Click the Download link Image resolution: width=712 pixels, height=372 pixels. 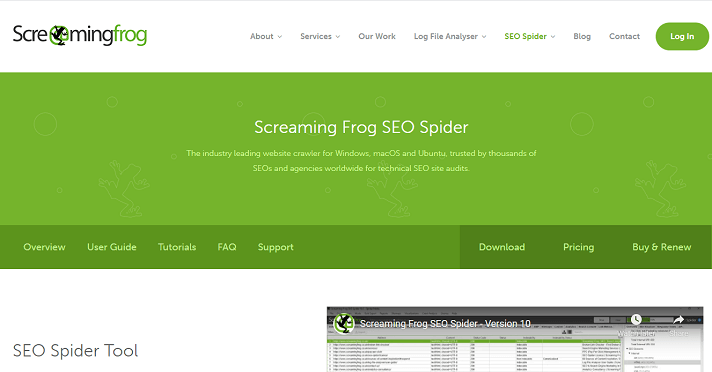502,247
